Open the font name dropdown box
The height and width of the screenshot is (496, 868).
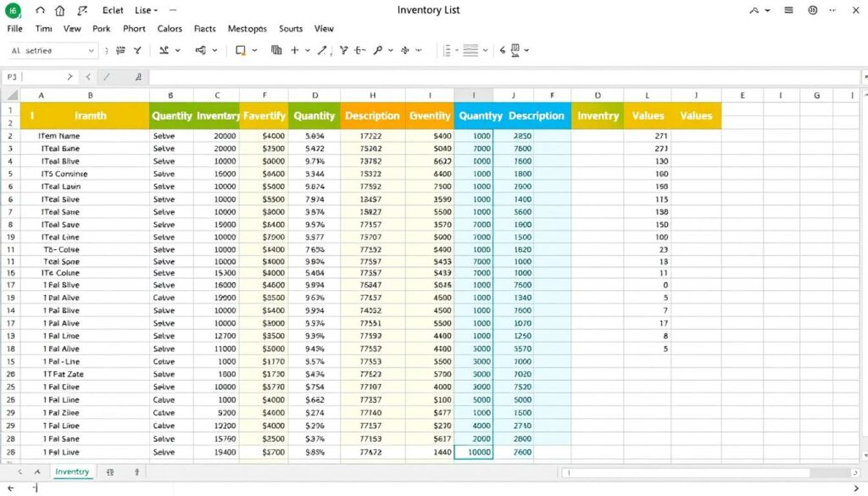(x=53, y=51)
